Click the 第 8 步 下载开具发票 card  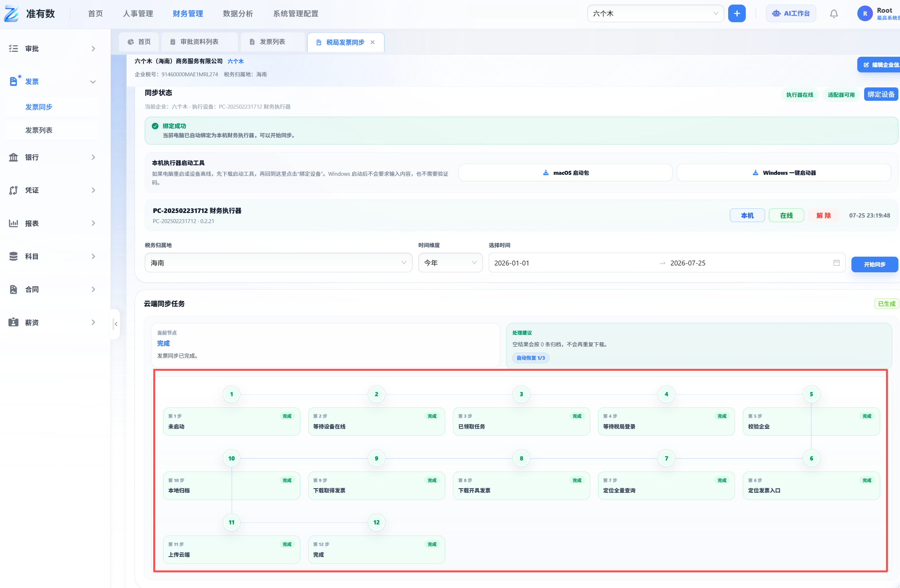coord(521,486)
